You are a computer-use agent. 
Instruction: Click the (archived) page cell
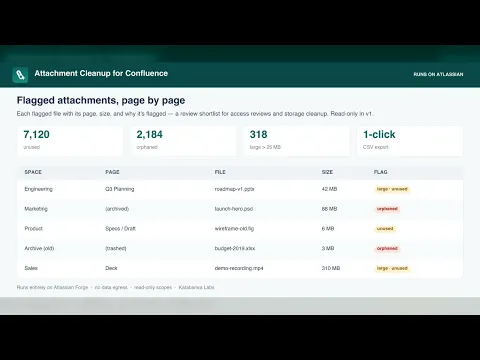pyautogui.click(x=117, y=209)
